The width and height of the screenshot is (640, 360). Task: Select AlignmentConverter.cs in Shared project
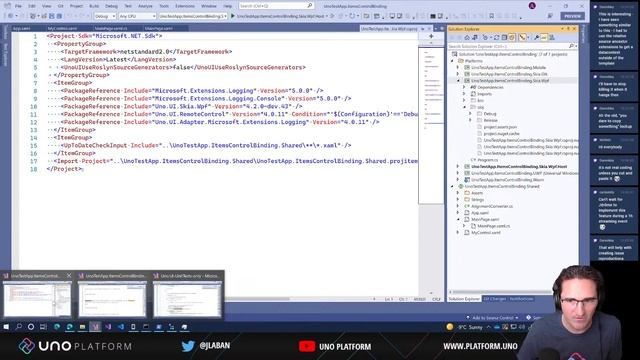(492, 206)
